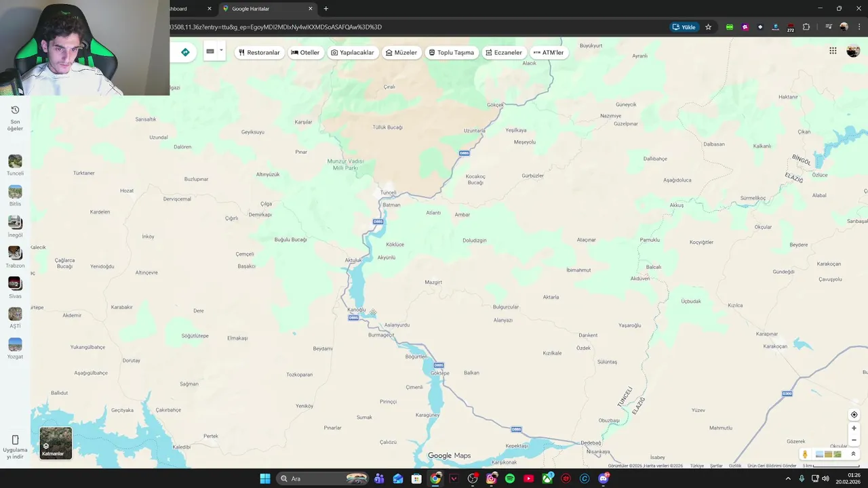Open Spotify from the taskbar
The image size is (868, 488).
(x=510, y=479)
